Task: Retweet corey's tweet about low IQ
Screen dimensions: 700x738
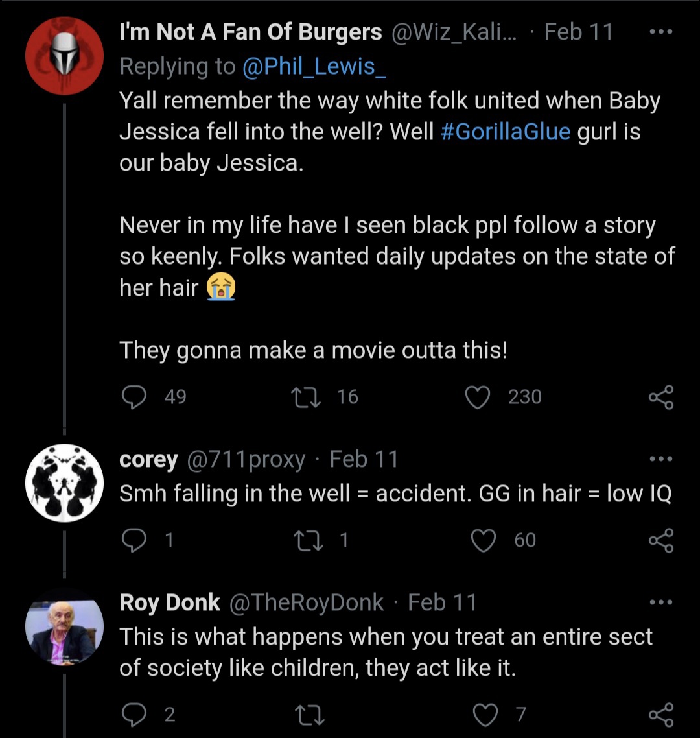Action: click(308, 540)
